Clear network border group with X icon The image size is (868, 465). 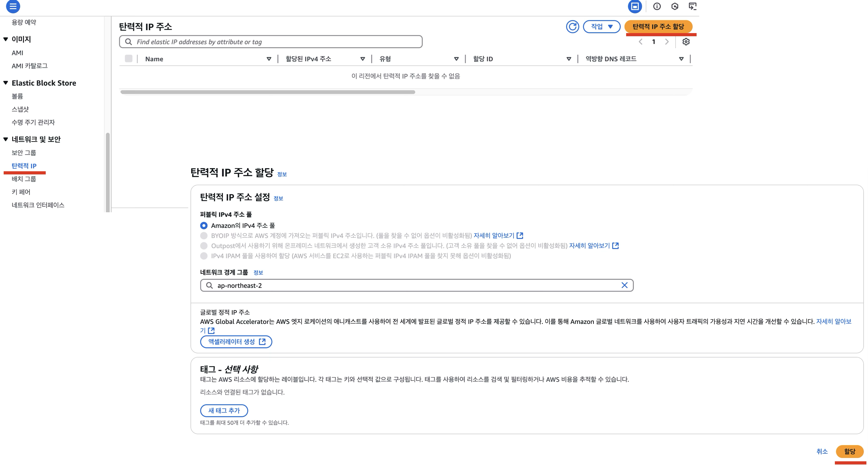[624, 285]
